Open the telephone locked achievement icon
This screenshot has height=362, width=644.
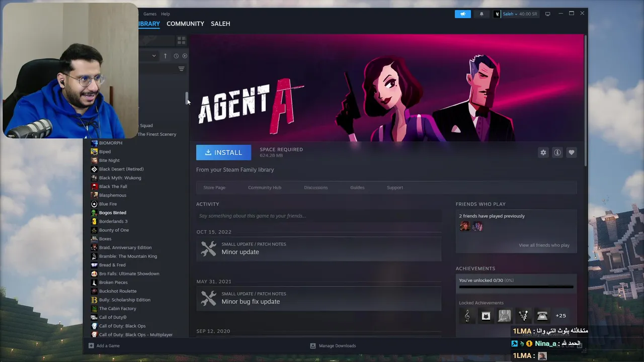tap(542, 316)
